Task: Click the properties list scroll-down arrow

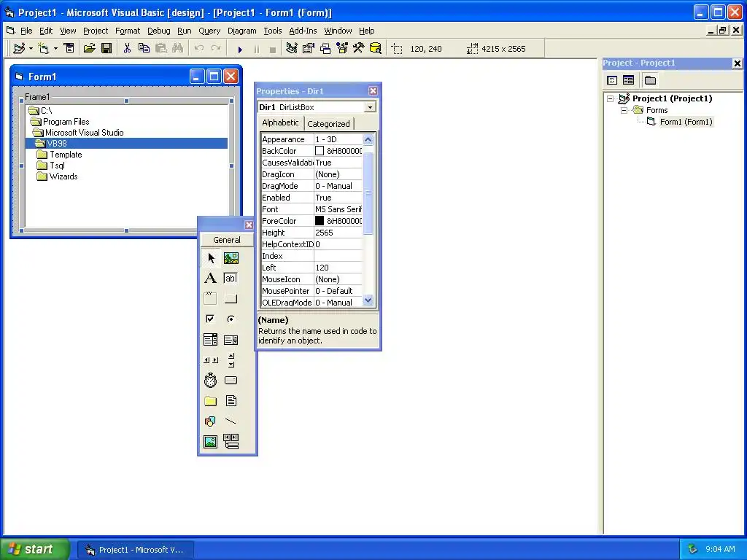Action: click(x=368, y=300)
